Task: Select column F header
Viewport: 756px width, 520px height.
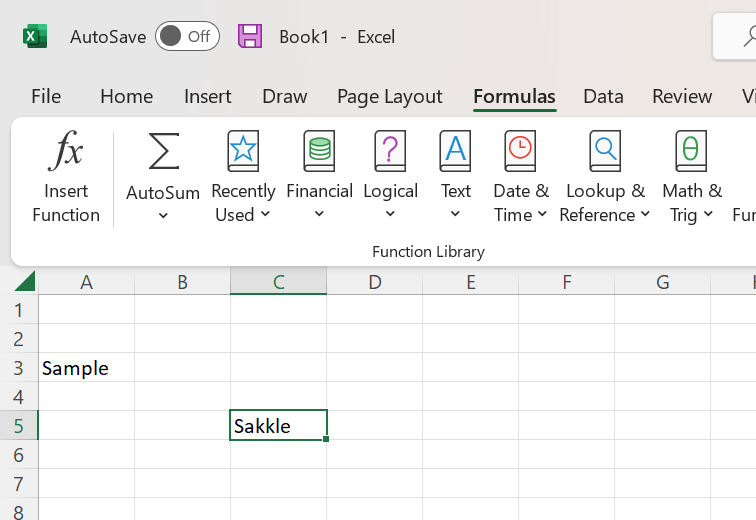Action: [x=567, y=282]
